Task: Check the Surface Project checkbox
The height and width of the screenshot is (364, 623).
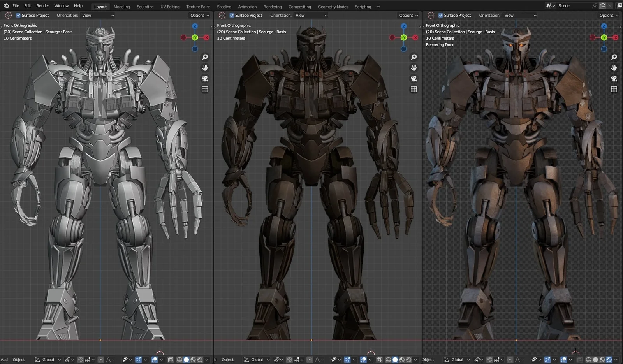Action: (x=18, y=15)
